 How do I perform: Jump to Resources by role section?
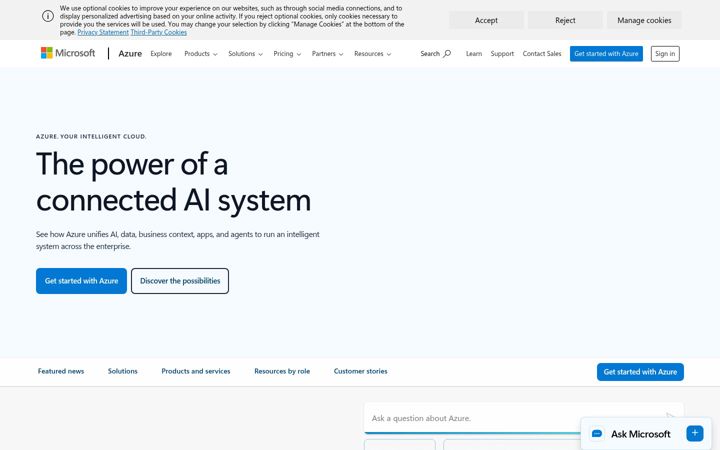pos(282,371)
